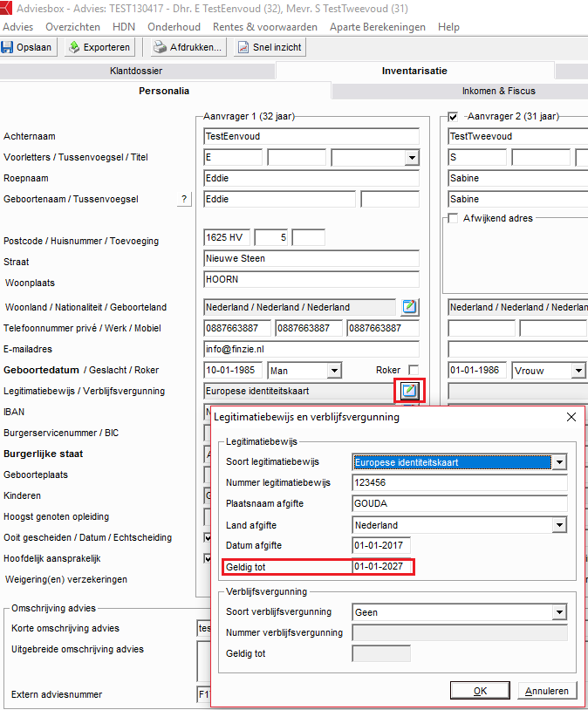Click the Plaatsnaam afgifte field GOUDA
The image size is (588, 710).
click(460, 503)
